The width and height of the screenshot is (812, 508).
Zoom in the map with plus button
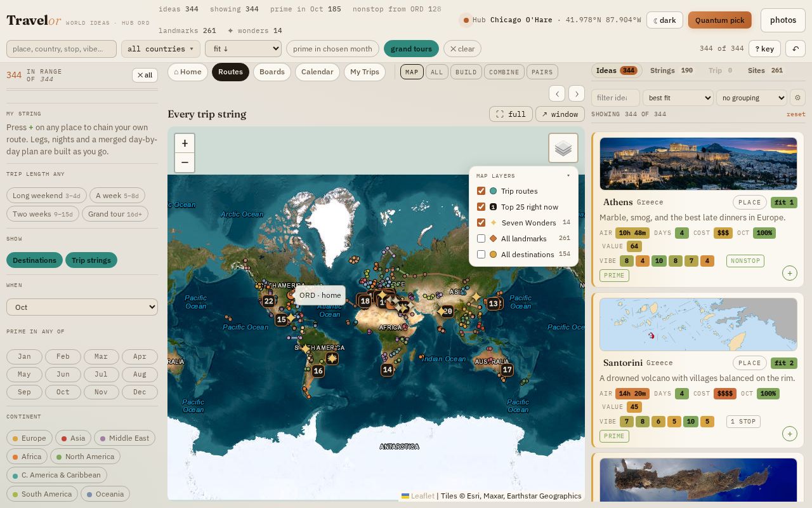(185, 144)
